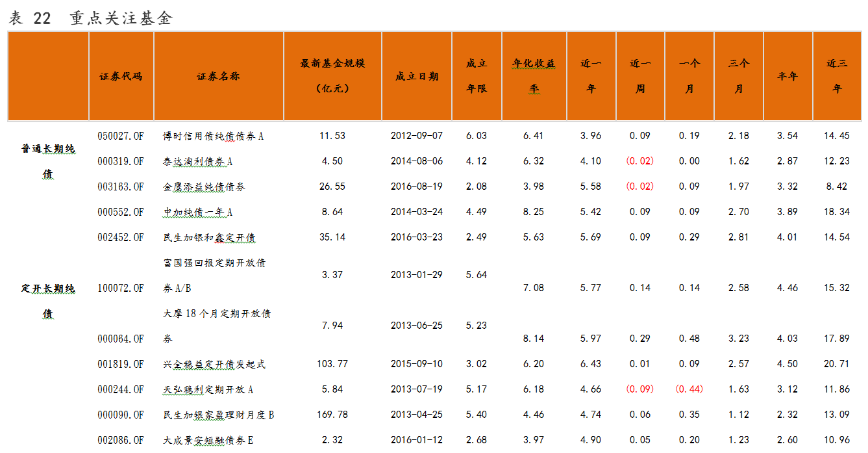
Task: Click the 最新基金规模（亿元）header
Action: pos(332,76)
